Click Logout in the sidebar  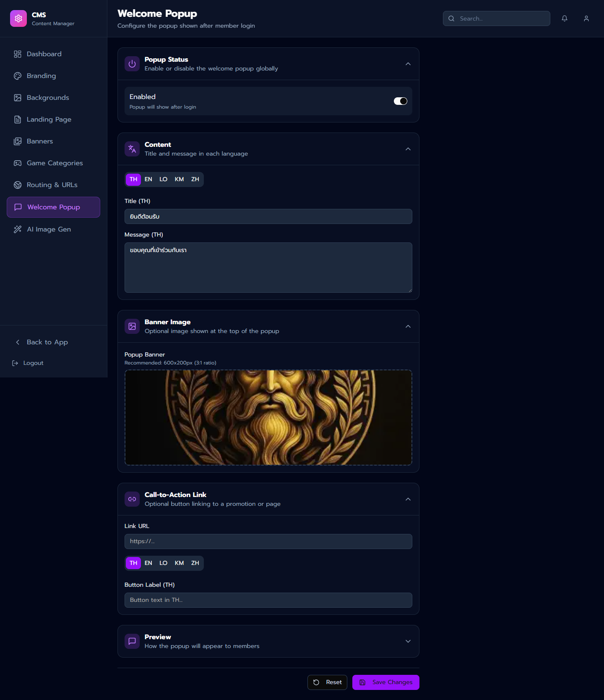[54, 363]
